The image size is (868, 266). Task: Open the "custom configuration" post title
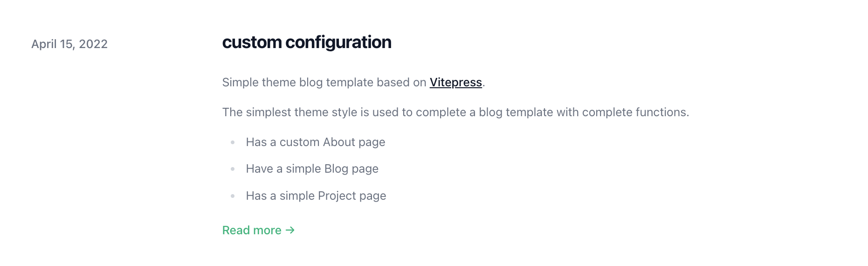coord(306,42)
